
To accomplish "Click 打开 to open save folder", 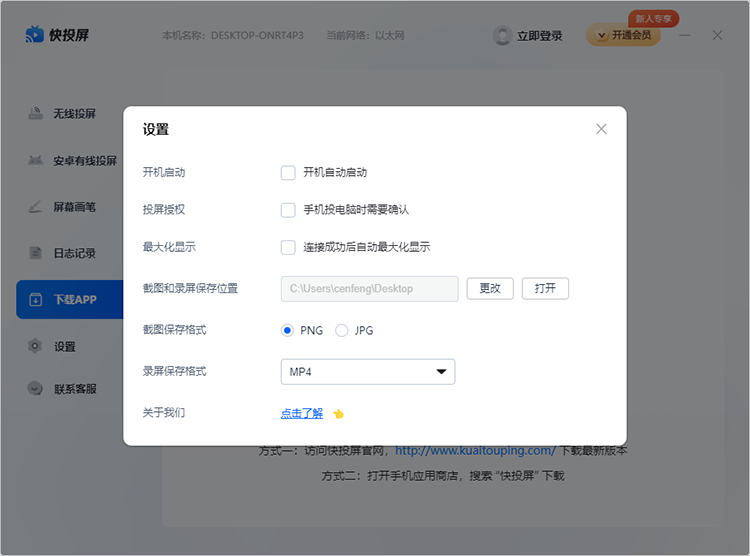I will [x=545, y=288].
